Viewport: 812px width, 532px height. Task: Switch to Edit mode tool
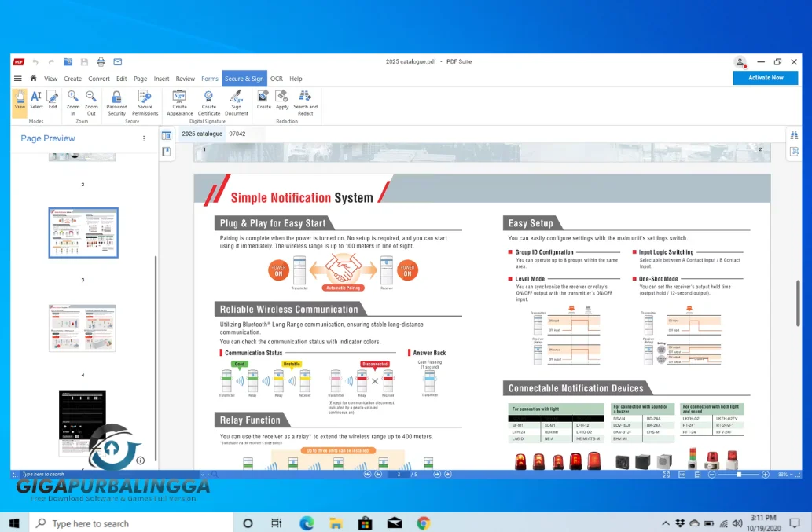[x=53, y=100]
